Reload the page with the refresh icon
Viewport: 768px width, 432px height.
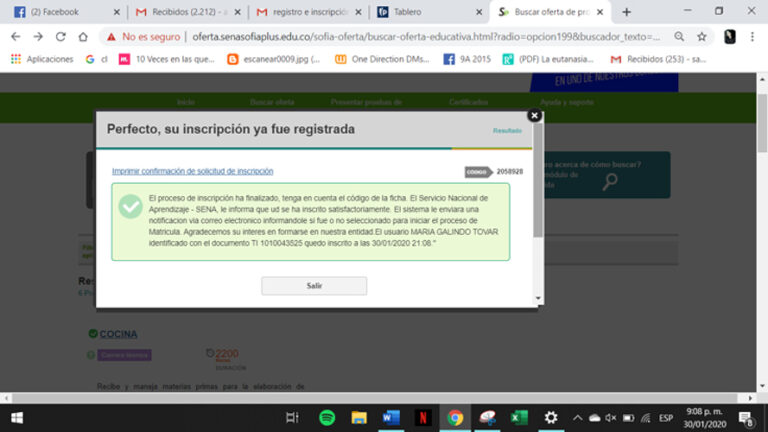[61, 36]
